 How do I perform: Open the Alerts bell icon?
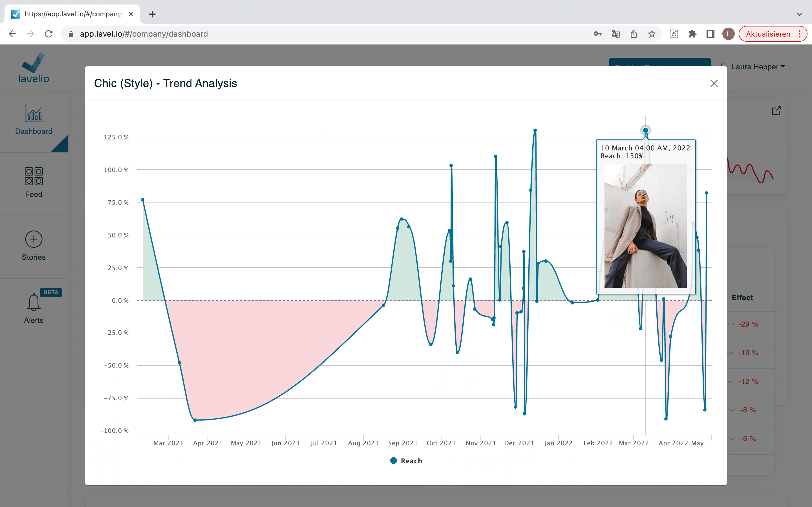(34, 302)
